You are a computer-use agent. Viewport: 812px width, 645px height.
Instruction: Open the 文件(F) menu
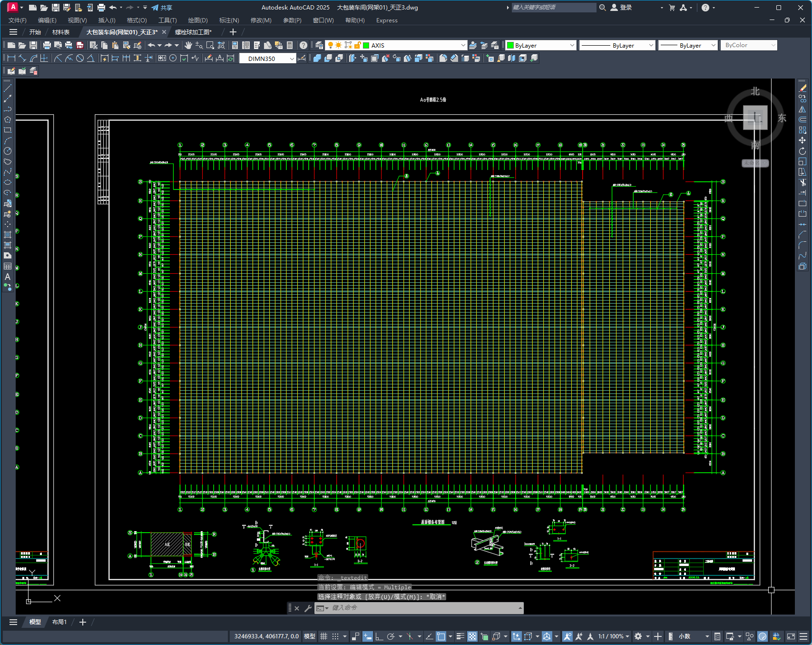(x=18, y=20)
